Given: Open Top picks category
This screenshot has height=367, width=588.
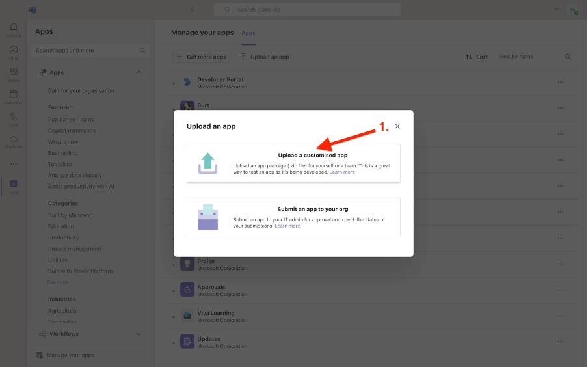Looking at the screenshot, I should 60,164.
